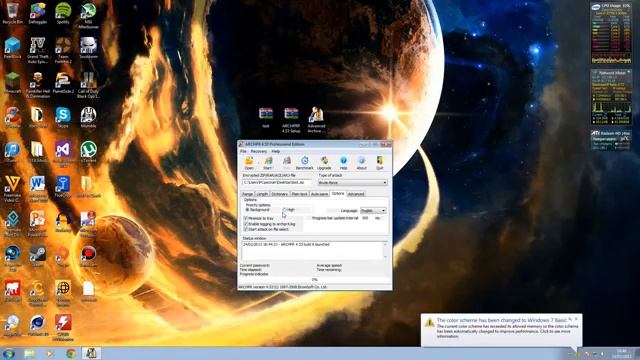The height and width of the screenshot is (360, 640).
Task: Switch to the Dictionary tab
Action: coord(280,194)
